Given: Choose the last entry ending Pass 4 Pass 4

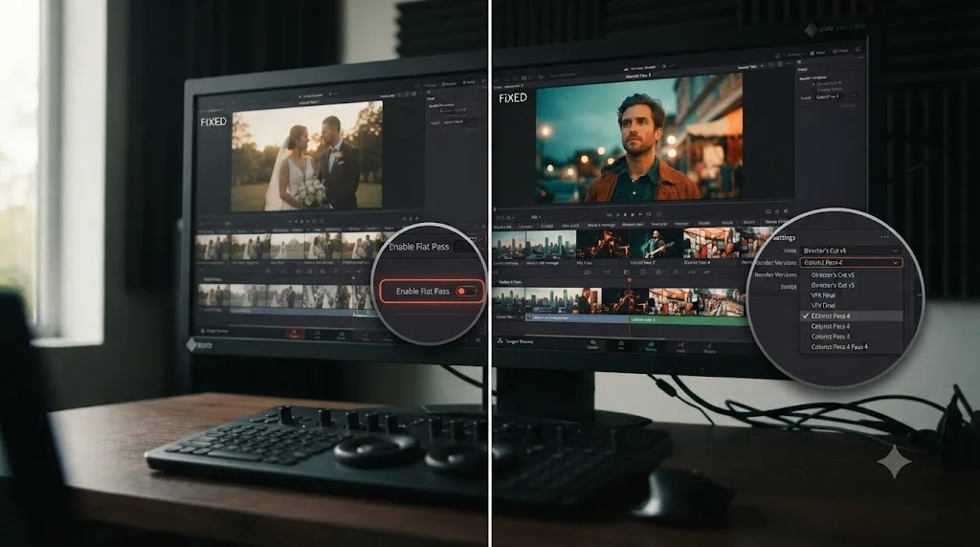Looking at the screenshot, I should [839, 347].
